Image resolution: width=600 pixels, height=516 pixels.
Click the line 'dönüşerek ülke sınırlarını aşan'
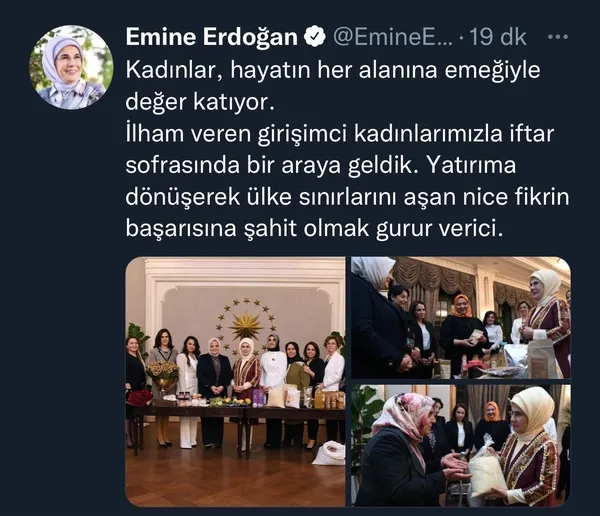coord(347,197)
